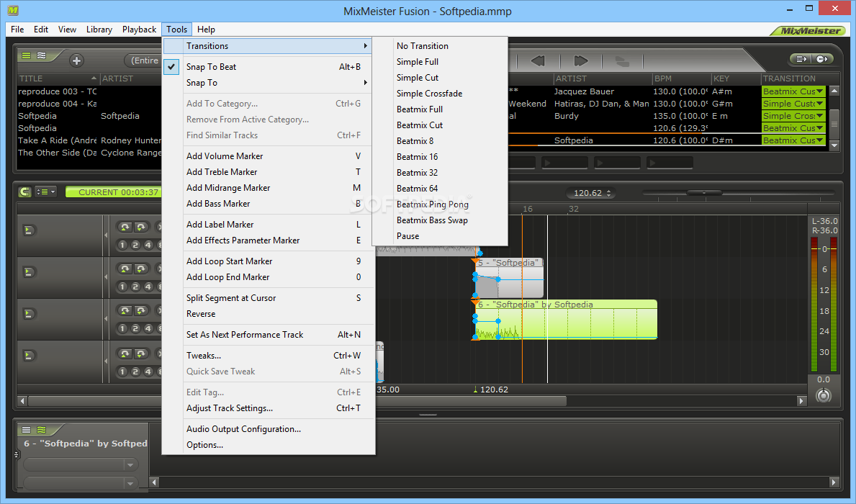This screenshot has width=856, height=504.
Task: Switch bottom panel to waveform view icon
Action: tap(42, 430)
